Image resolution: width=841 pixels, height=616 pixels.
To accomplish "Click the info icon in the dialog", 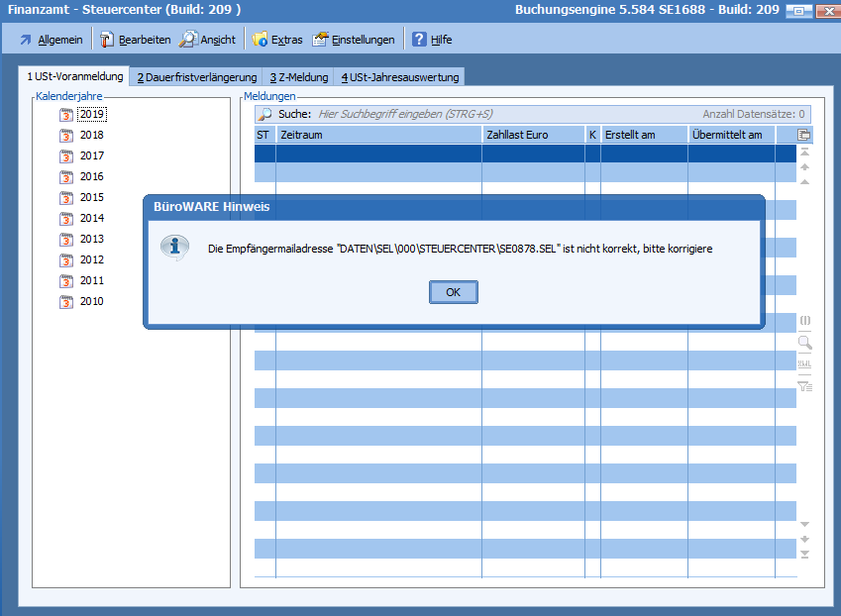I will 174,248.
